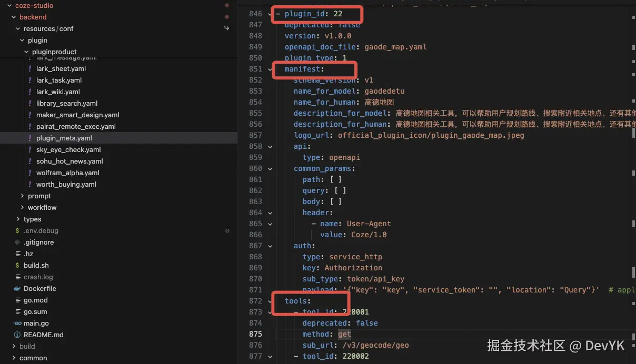Click the Go gopher icon of main.go

(x=17, y=323)
